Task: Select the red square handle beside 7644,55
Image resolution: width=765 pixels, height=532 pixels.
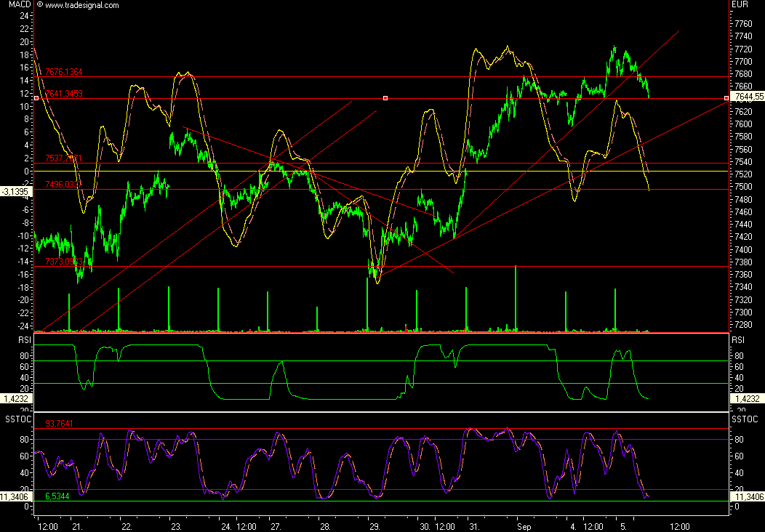Action: (726, 97)
